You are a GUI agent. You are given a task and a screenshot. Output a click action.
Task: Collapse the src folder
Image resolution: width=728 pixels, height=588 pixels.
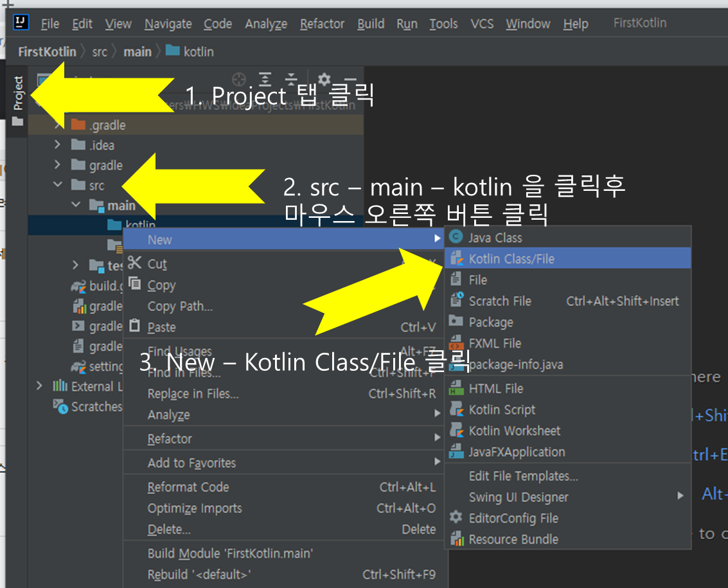pyautogui.click(x=57, y=185)
